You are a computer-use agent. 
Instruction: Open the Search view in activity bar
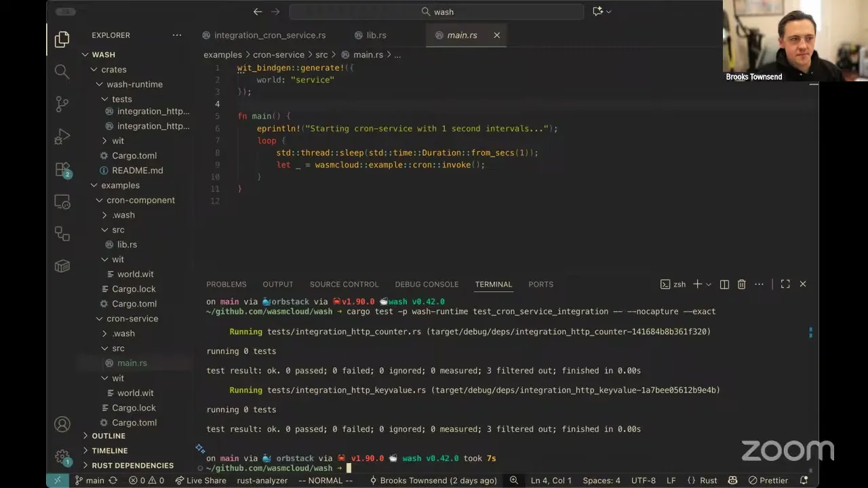click(x=62, y=71)
